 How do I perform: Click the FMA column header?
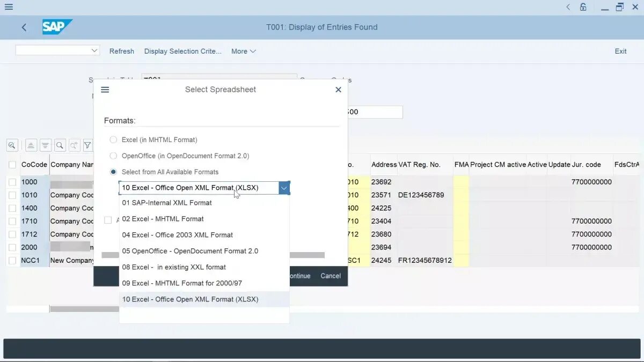[461, 165]
